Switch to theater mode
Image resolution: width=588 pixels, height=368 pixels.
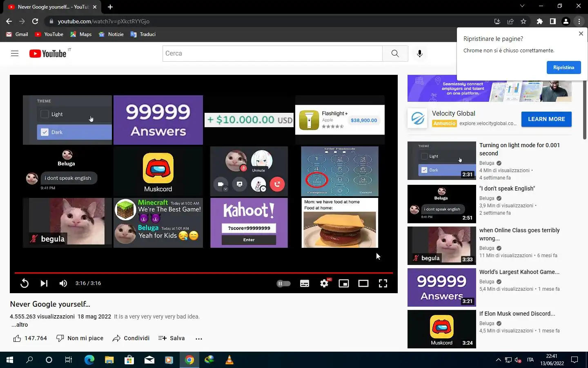click(x=363, y=283)
